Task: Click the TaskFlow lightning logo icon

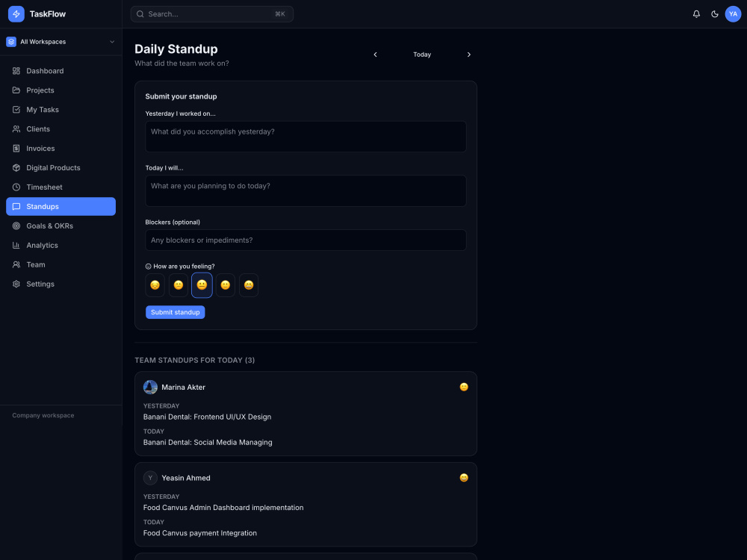Action: click(x=16, y=13)
